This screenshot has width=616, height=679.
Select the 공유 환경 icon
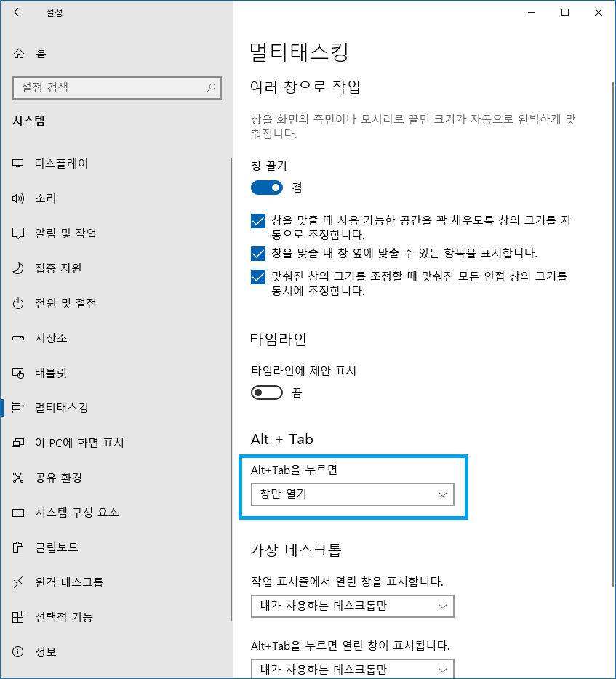click(17, 478)
